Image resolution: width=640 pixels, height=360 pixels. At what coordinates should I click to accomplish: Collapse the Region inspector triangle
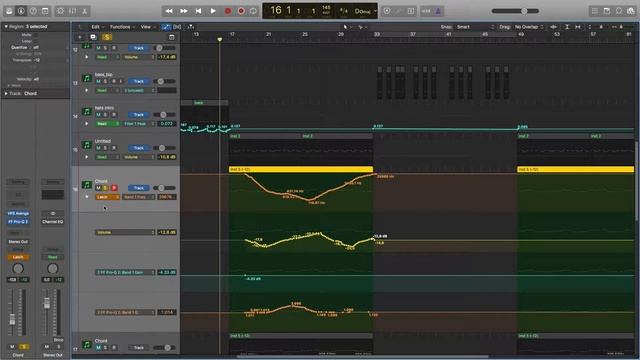pyautogui.click(x=6, y=27)
